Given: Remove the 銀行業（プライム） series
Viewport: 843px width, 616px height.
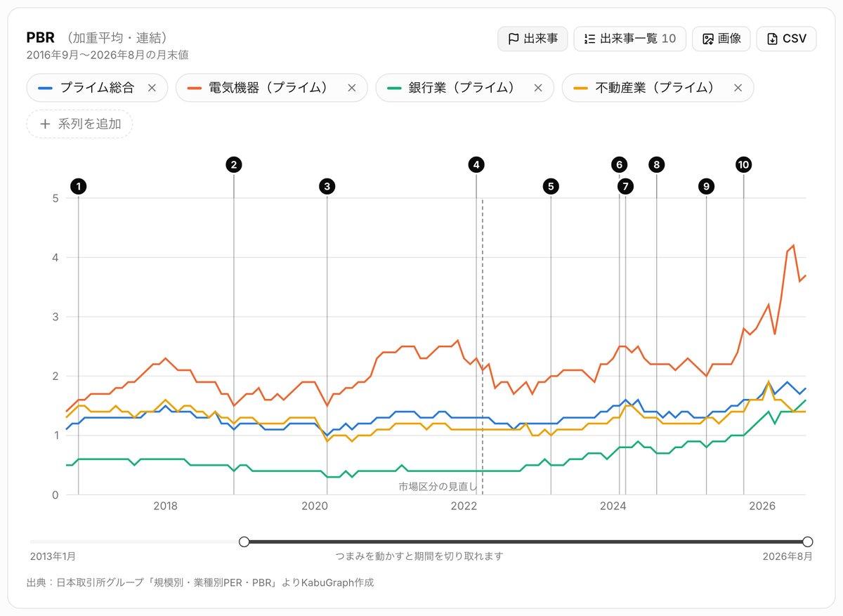Looking at the screenshot, I should click(x=538, y=88).
